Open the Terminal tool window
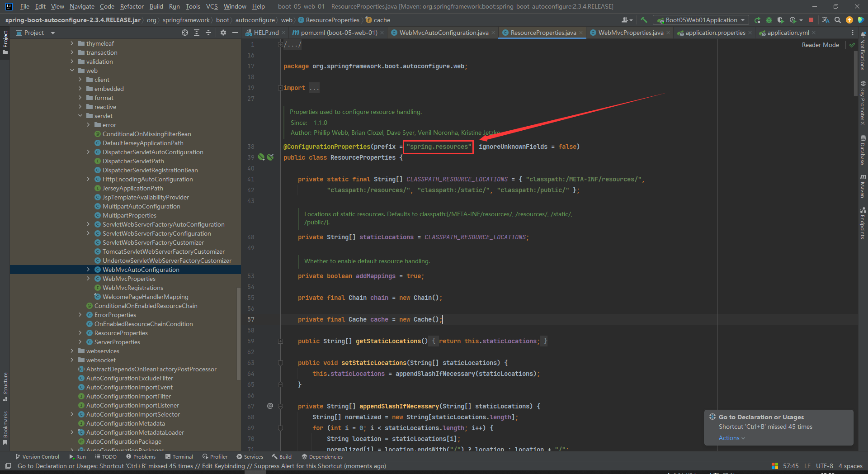Viewport: 868px width, 474px height. coord(179,457)
